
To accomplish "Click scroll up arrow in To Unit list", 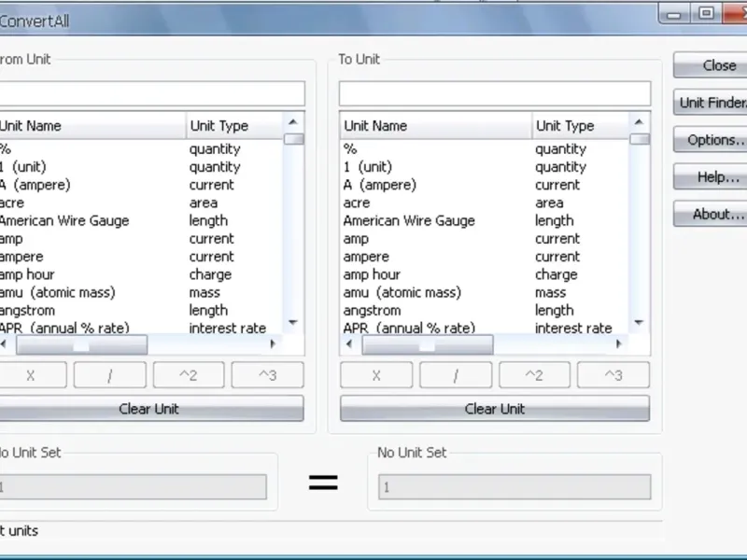I will [x=639, y=122].
